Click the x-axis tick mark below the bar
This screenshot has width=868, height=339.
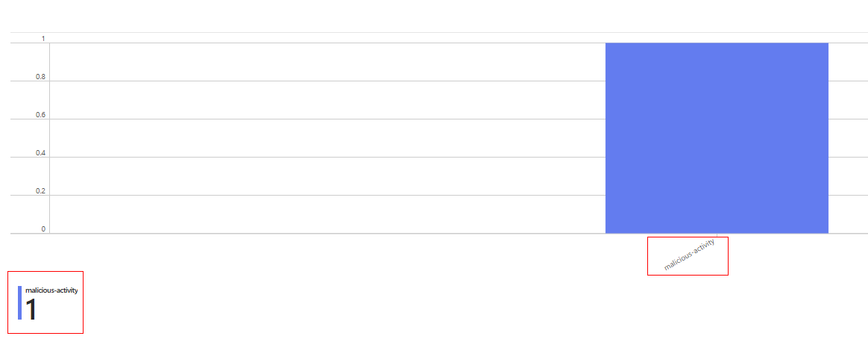[717, 236]
